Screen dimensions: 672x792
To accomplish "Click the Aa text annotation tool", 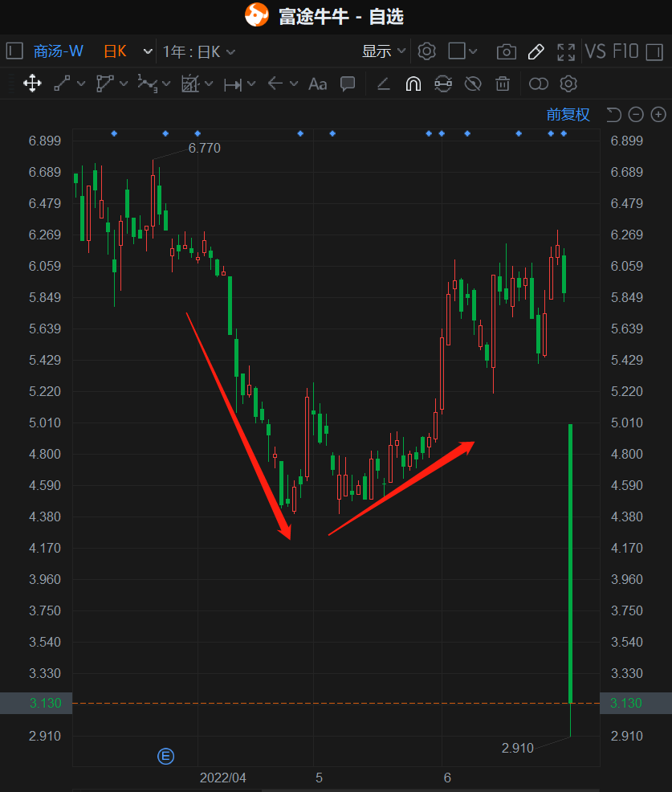I will tap(318, 84).
